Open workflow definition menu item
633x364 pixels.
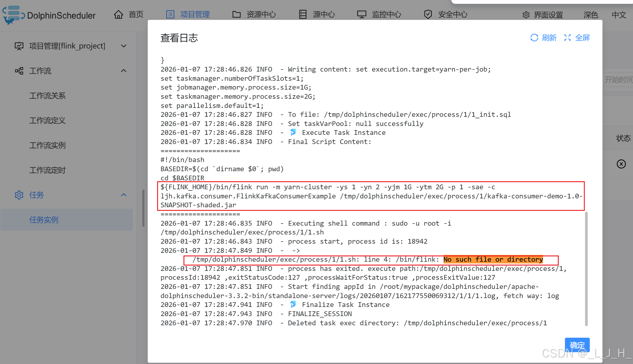point(47,120)
